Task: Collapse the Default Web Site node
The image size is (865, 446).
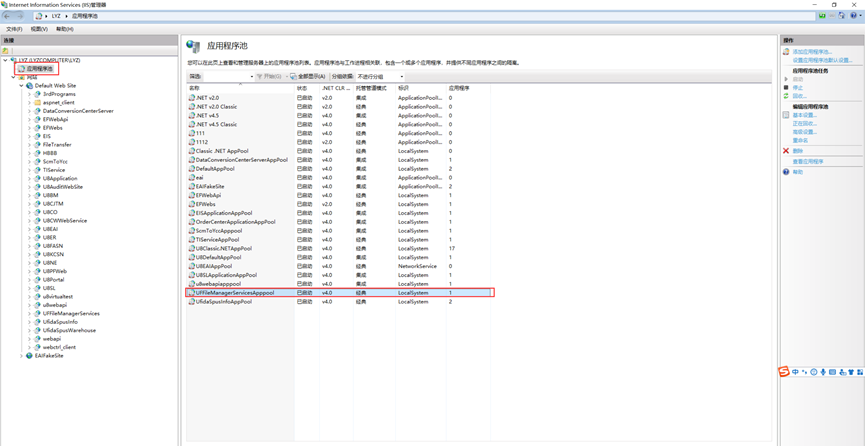Action: click(22, 86)
